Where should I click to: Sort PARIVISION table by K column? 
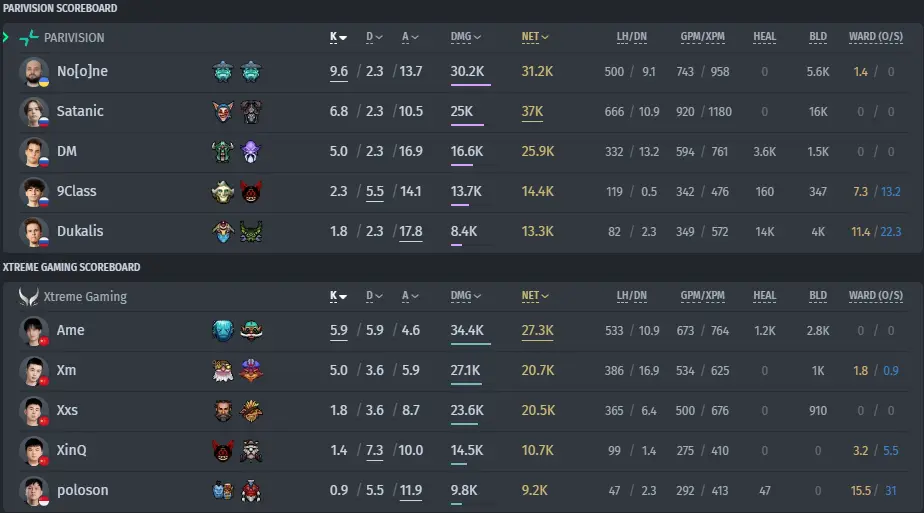(x=338, y=37)
